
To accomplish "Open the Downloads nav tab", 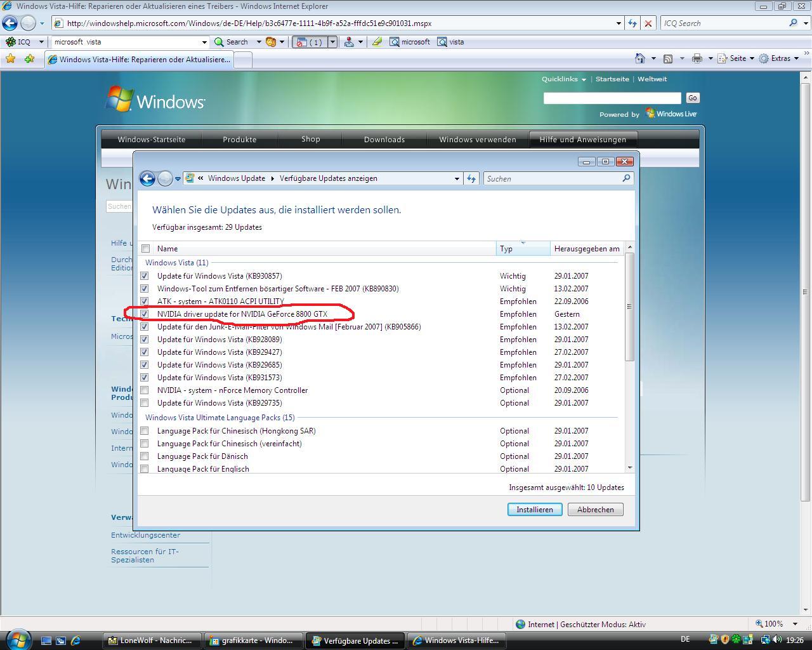I will (x=384, y=140).
